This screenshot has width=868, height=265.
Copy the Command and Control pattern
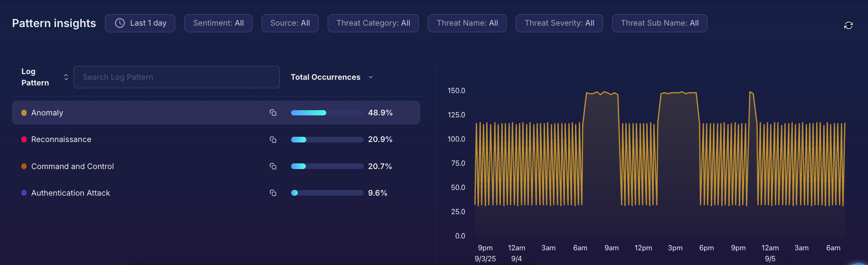click(273, 166)
